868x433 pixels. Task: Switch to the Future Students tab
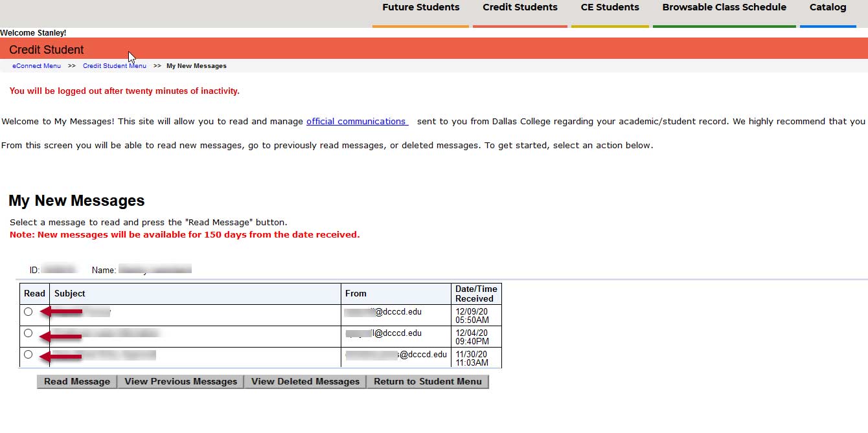point(420,7)
